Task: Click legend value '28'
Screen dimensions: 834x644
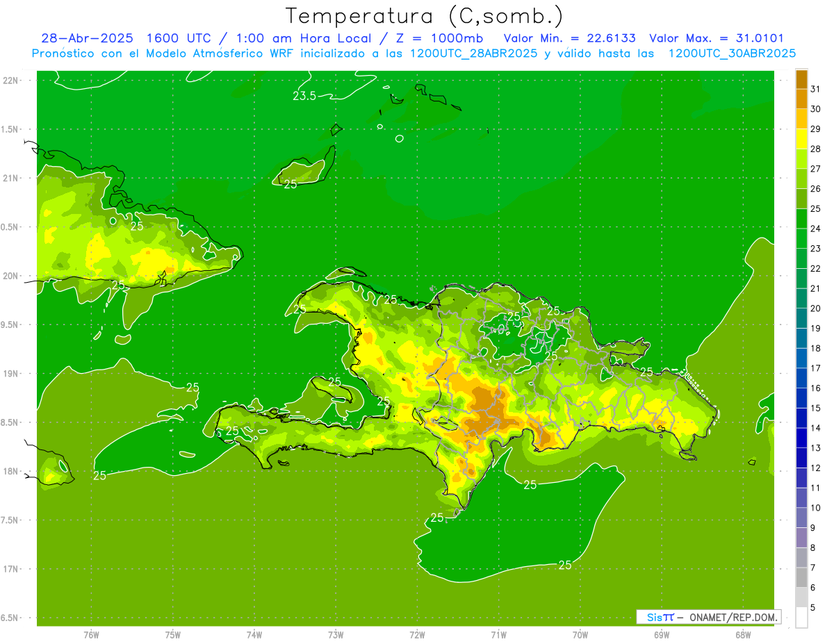Action: point(815,149)
